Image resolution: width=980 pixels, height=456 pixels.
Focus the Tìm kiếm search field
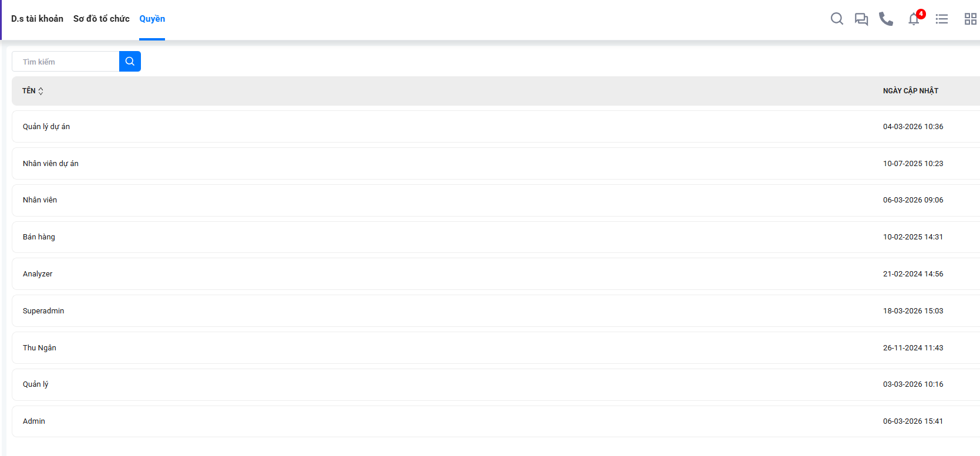click(x=66, y=62)
